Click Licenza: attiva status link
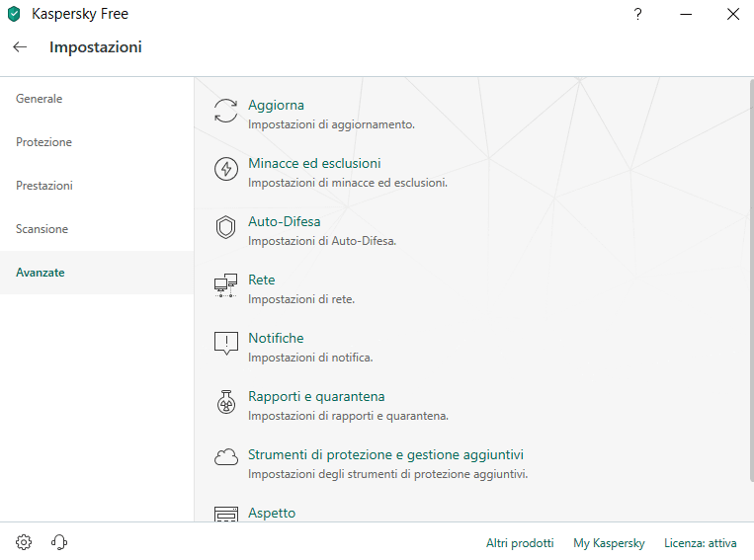Viewport: 754px width, 560px height. [701, 543]
